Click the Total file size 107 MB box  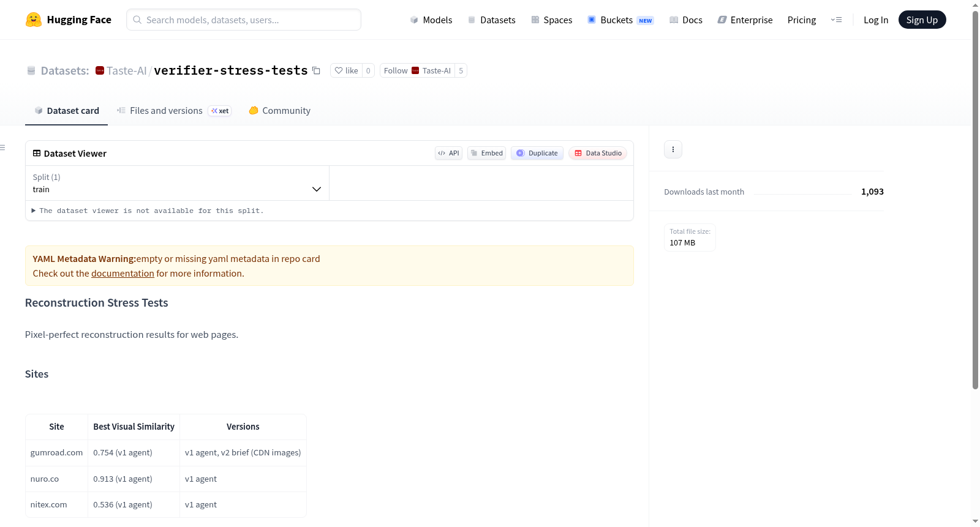point(690,237)
